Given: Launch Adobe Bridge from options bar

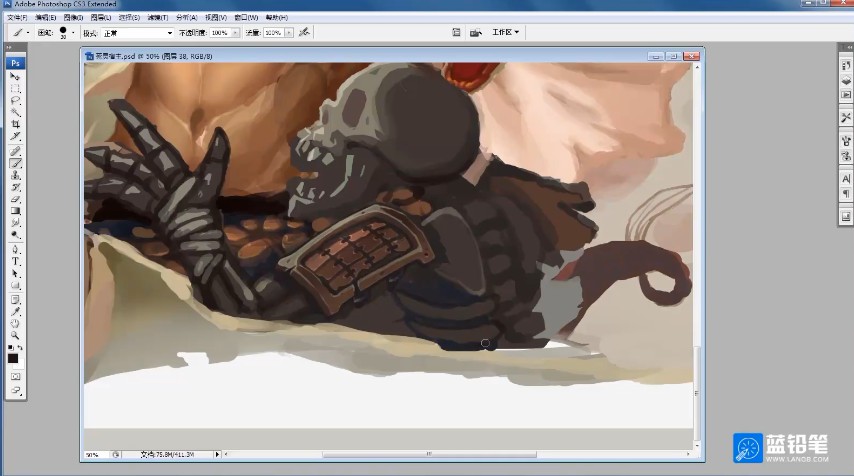Looking at the screenshot, I should [475, 33].
